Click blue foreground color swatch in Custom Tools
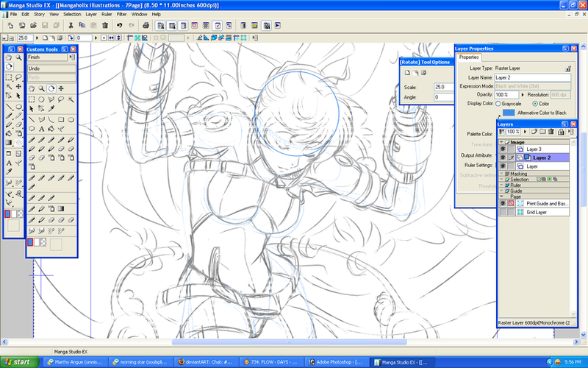Viewport: 588px width, 368px height. pos(30,243)
